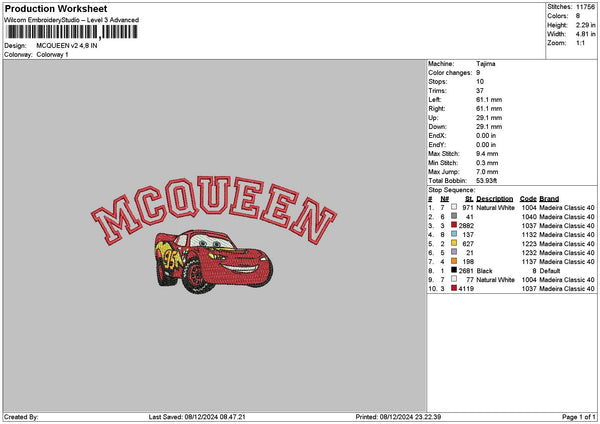The image size is (600, 424).
Task: Click the red swatch for stop 10
Action: [454, 288]
